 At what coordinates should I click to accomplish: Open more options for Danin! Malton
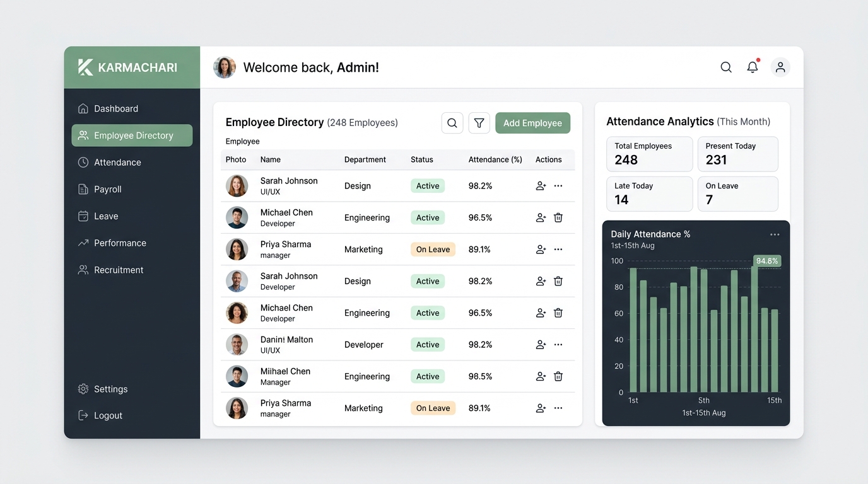pos(558,345)
